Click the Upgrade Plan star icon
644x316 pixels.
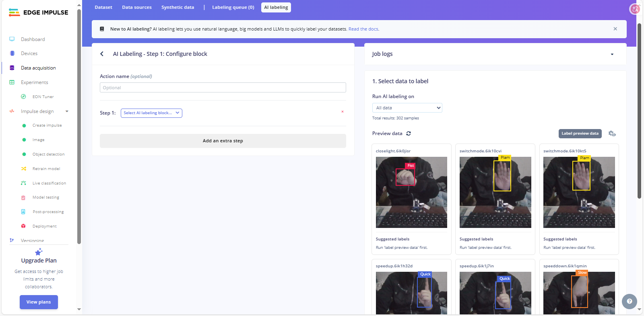(x=39, y=252)
